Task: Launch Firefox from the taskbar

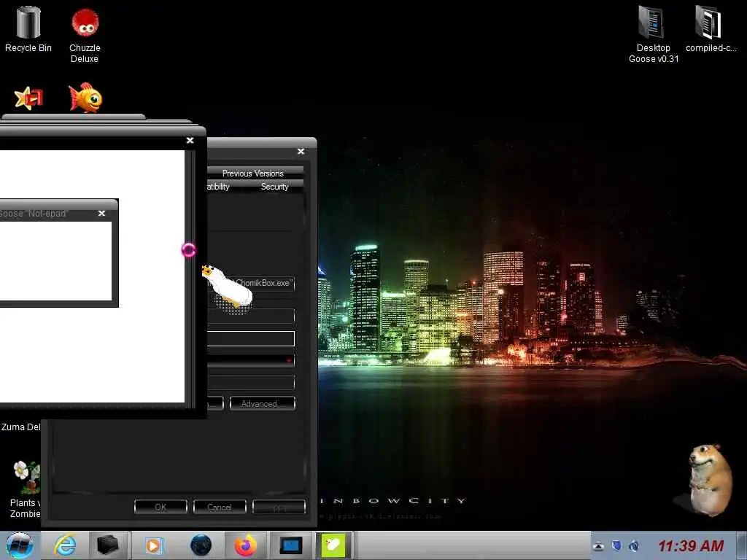Action: click(x=245, y=545)
